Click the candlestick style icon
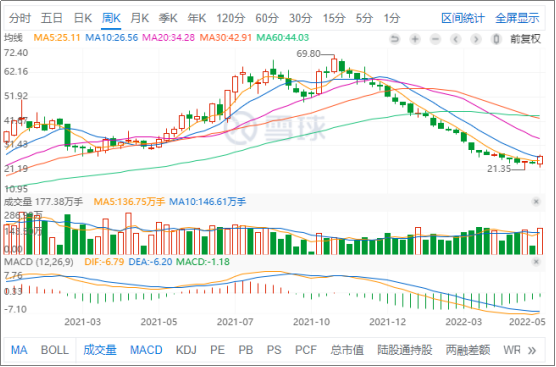Screen dimensions: 556x367 [497, 39]
